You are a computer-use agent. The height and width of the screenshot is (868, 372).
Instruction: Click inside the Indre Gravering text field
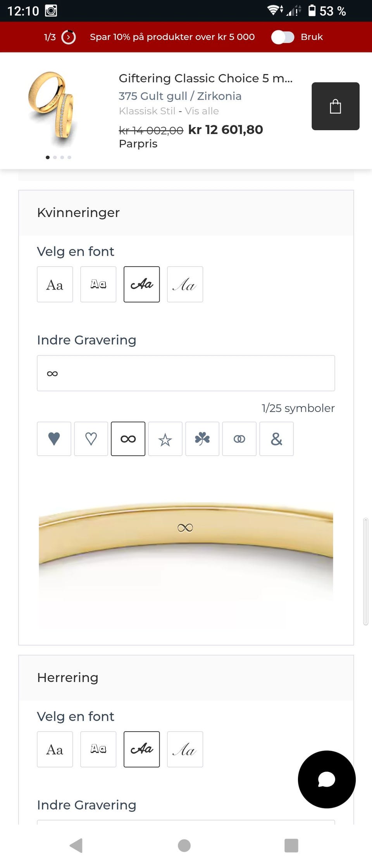185,373
